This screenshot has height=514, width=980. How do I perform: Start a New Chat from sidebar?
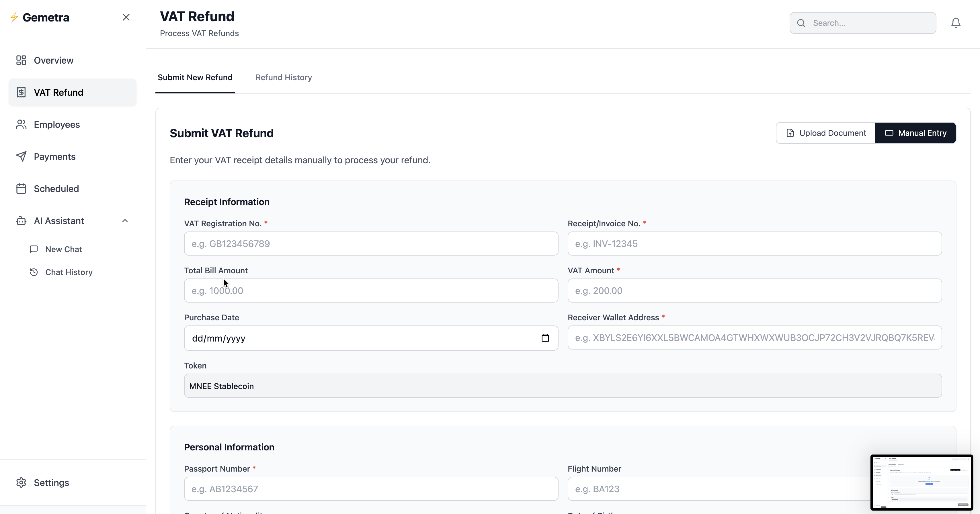pos(63,249)
